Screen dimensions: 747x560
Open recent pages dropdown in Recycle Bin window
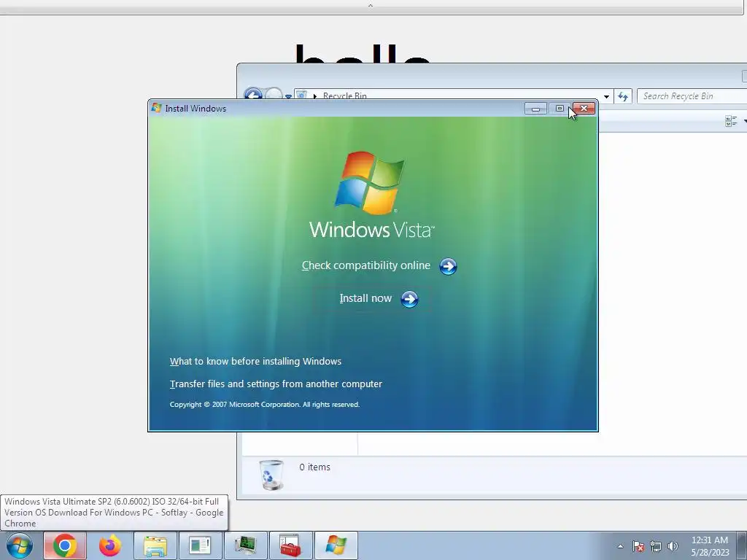(x=288, y=96)
